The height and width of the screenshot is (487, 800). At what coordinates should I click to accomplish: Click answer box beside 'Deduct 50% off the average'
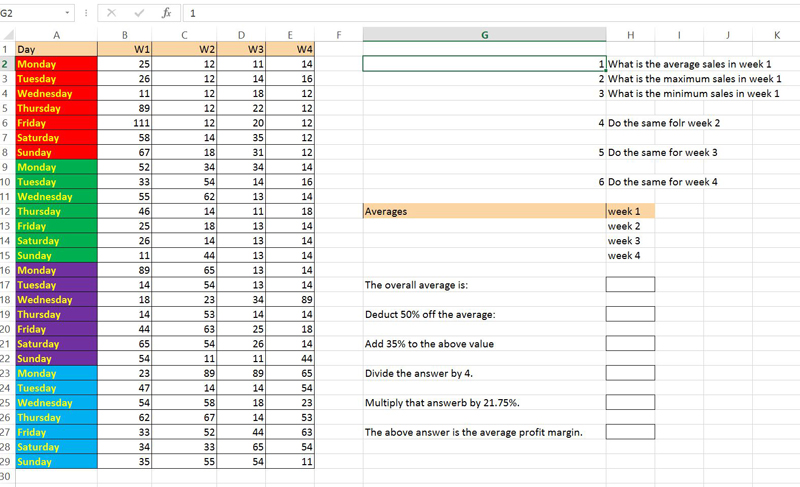click(631, 314)
